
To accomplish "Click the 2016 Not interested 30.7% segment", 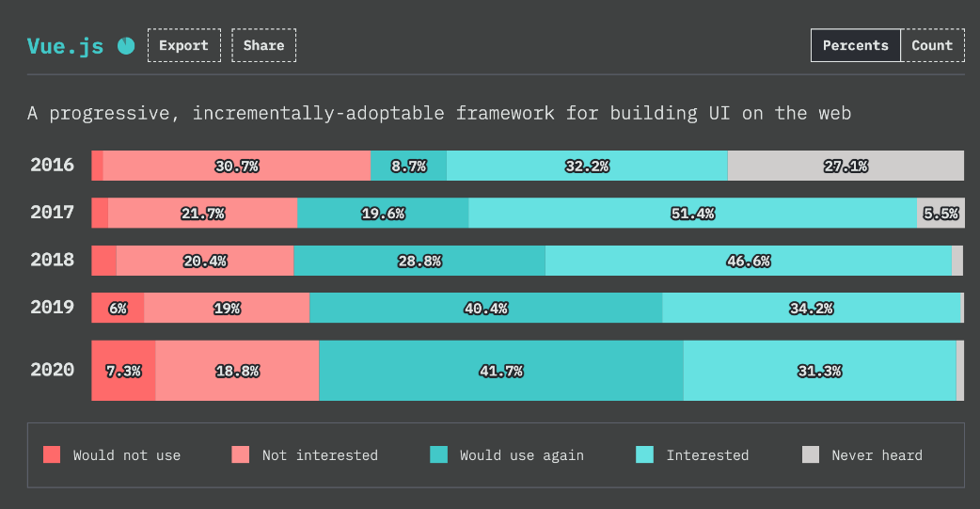I will (x=236, y=166).
